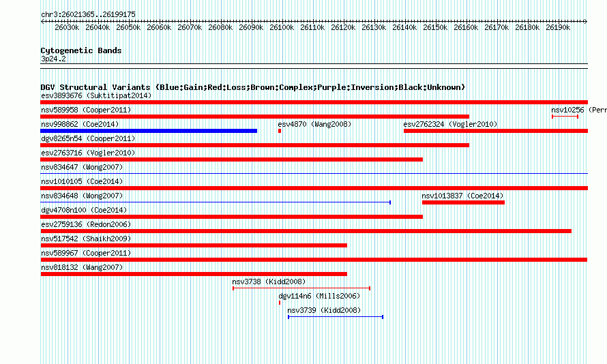Open nsv1010105 (Coe2014) label
Image resolution: width=607 pixels, height=364 pixels.
point(82,181)
